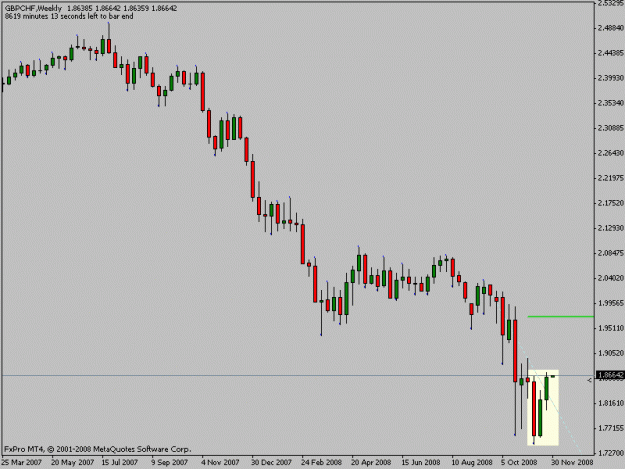Screen dimensions: 625x469
Task: Select the green horizontal line object
Action: (560, 317)
